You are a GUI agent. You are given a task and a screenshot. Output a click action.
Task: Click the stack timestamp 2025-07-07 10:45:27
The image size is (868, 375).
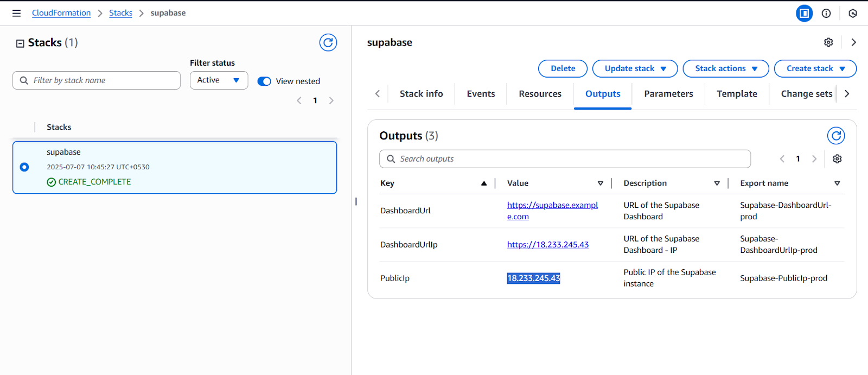pos(98,167)
